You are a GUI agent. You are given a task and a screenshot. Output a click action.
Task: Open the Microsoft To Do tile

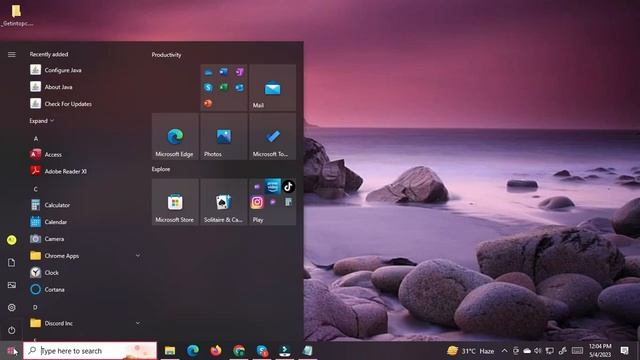(x=273, y=136)
